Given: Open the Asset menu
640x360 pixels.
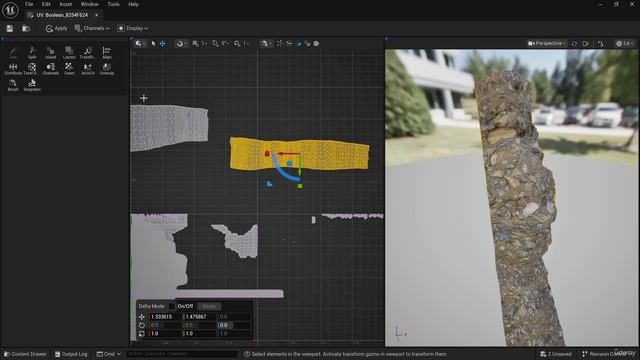Looking at the screenshot, I should 66,4.
